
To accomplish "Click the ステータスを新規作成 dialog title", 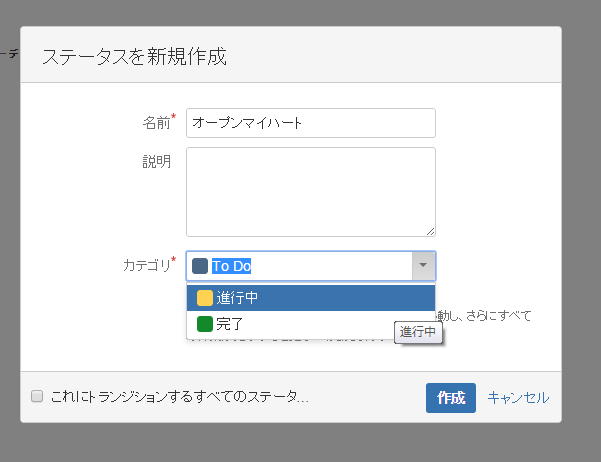I will (x=134, y=57).
